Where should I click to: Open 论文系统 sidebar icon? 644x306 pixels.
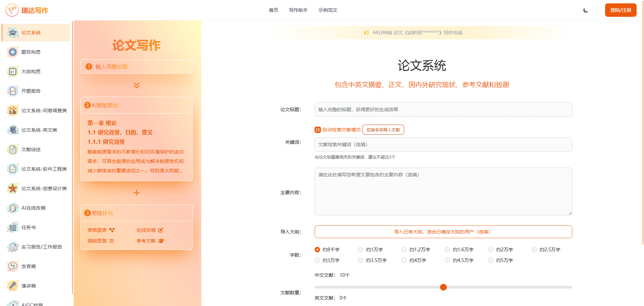tap(13, 33)
